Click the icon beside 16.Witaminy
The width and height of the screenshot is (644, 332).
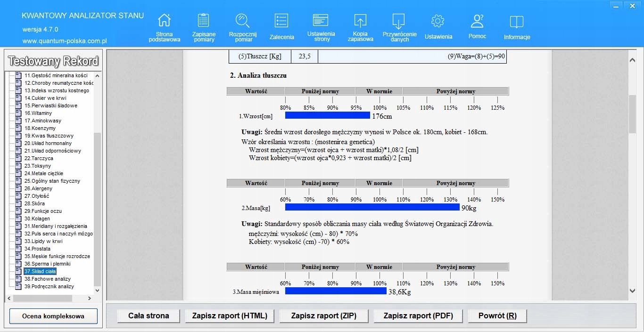point(19,113)
